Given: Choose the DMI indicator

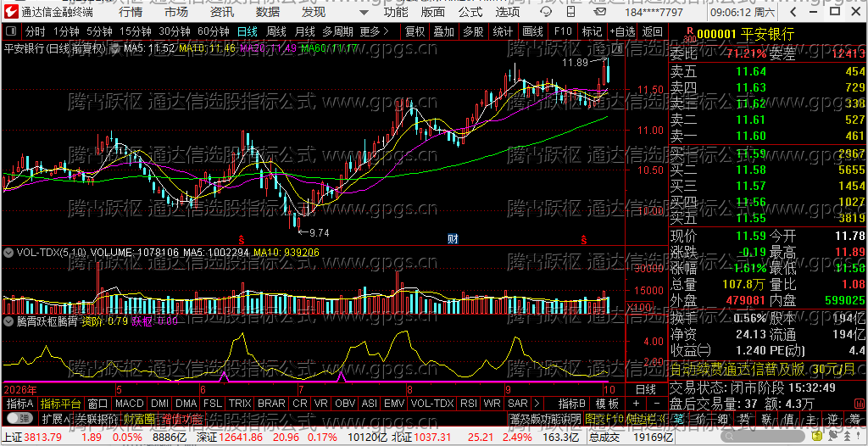Looking at the screenshot, I should click(x=160, y=404).
